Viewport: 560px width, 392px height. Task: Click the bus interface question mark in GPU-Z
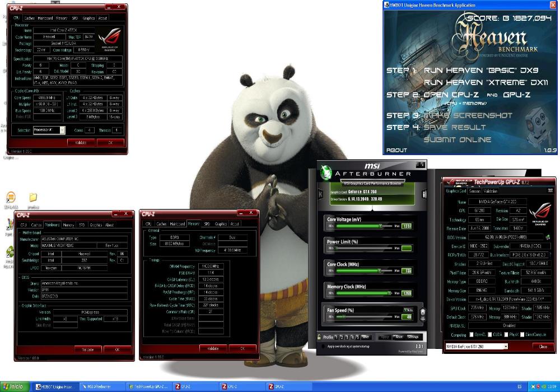[x=550, y=255]
